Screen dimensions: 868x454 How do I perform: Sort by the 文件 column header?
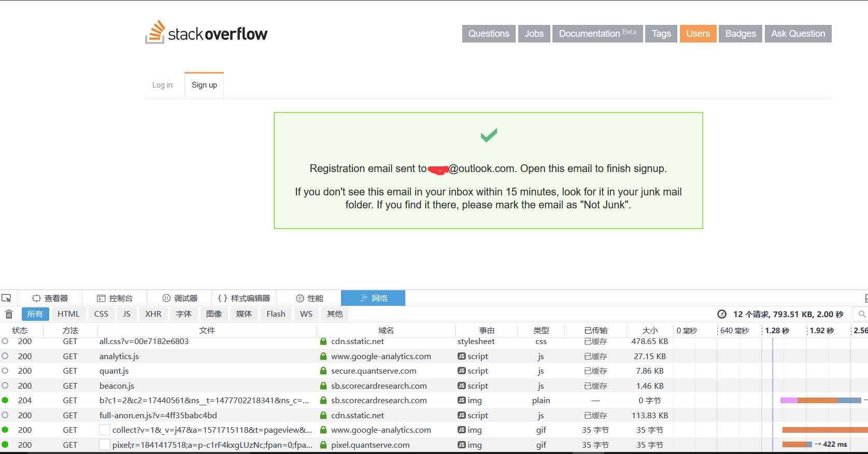(207, 330)
